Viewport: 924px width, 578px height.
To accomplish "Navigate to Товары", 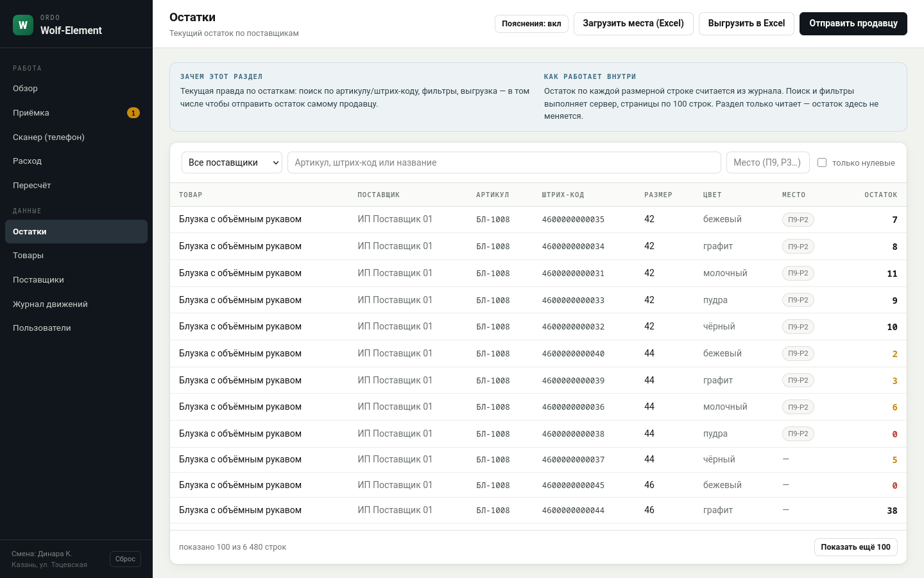I will point(76,256).
